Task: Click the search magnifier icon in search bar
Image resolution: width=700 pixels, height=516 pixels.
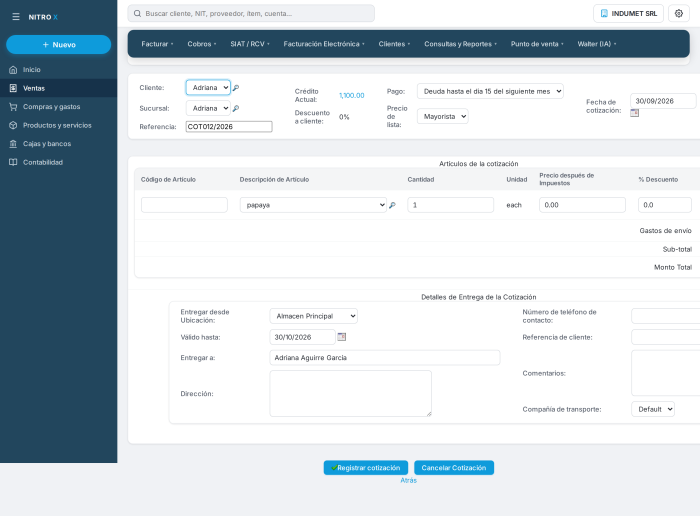Action: pos(138,13)
